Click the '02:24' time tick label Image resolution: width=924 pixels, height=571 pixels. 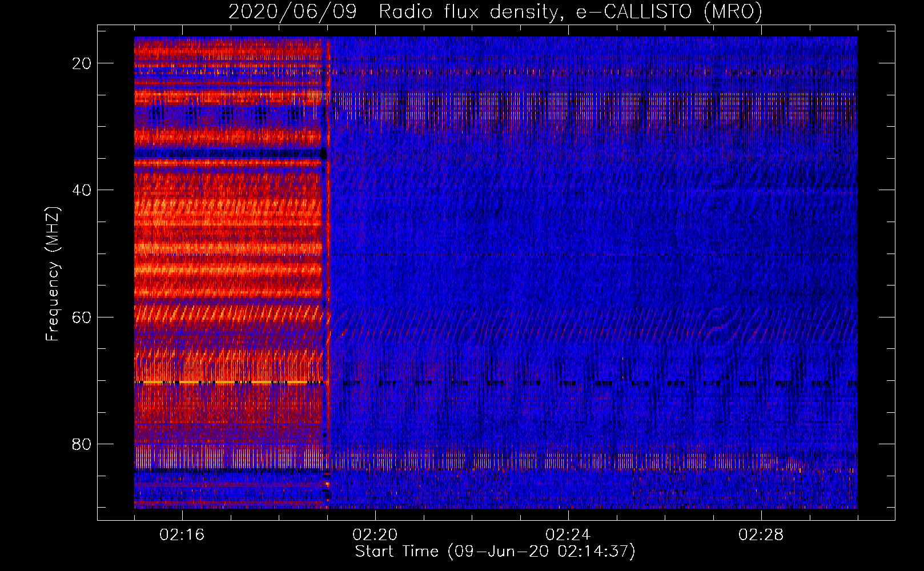(x=568, y=535)
